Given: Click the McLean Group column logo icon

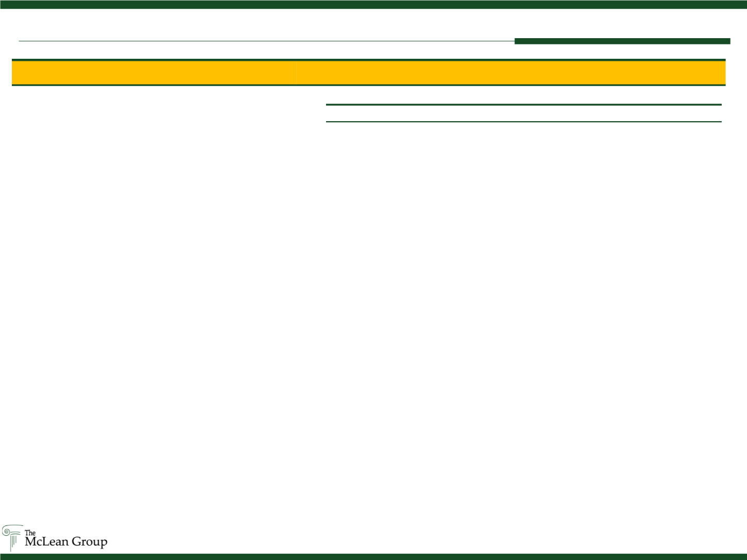Looking at the screenshot, I should tap(12, 538).
